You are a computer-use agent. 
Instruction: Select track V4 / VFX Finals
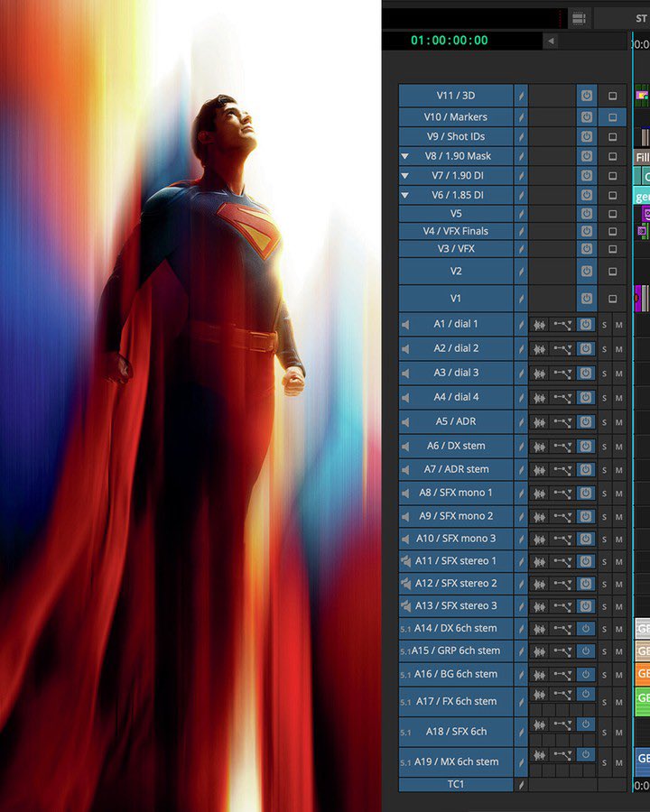456,231
